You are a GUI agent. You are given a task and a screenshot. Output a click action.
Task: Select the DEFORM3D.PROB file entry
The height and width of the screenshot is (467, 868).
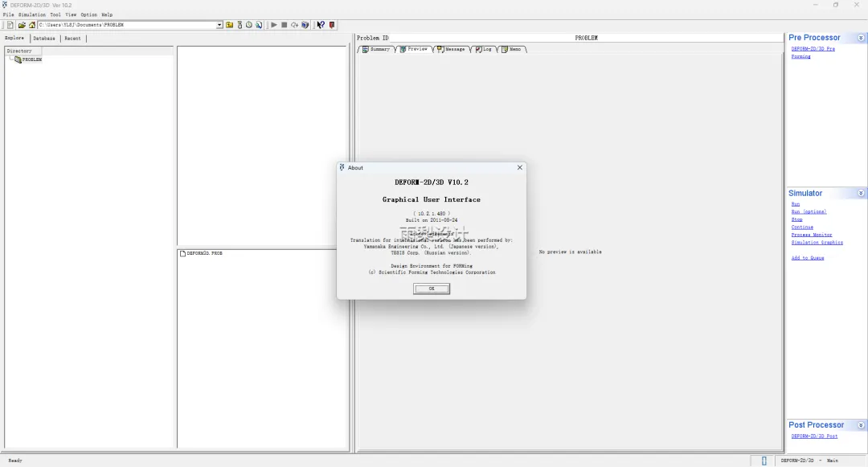click(201, 253)
